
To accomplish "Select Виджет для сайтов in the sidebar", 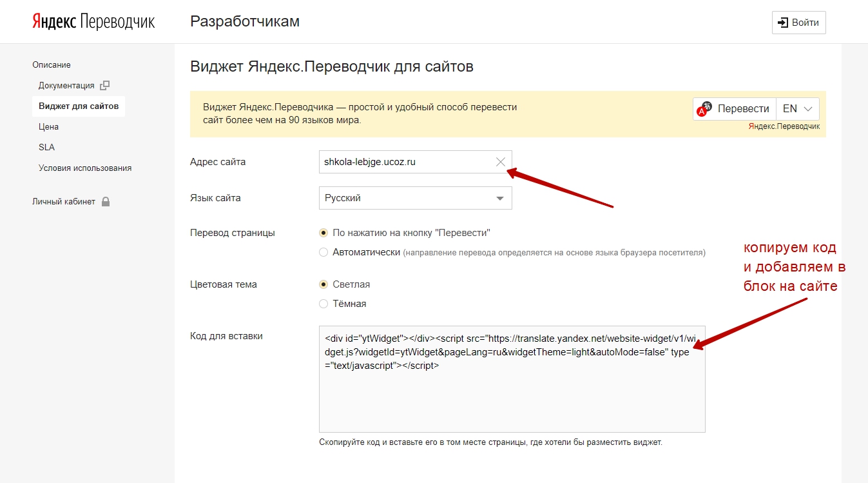I will (79, 106).
